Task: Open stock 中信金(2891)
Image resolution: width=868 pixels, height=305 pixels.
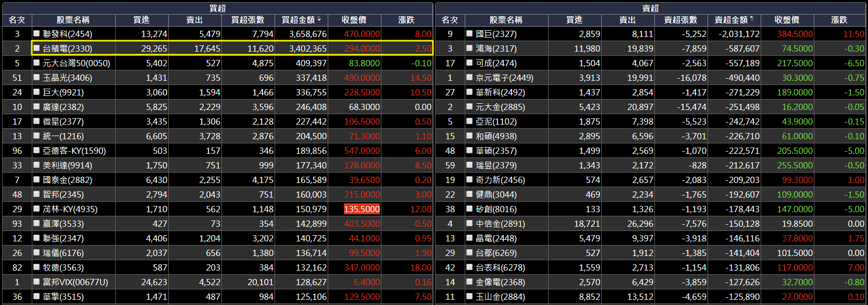Action: click(x=500, y=224)
